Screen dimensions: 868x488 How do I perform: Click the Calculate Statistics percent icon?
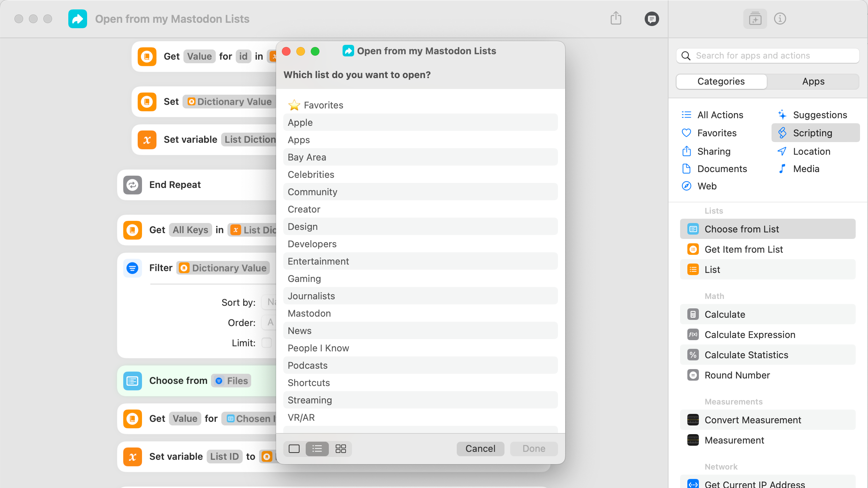tap(693, 355)
